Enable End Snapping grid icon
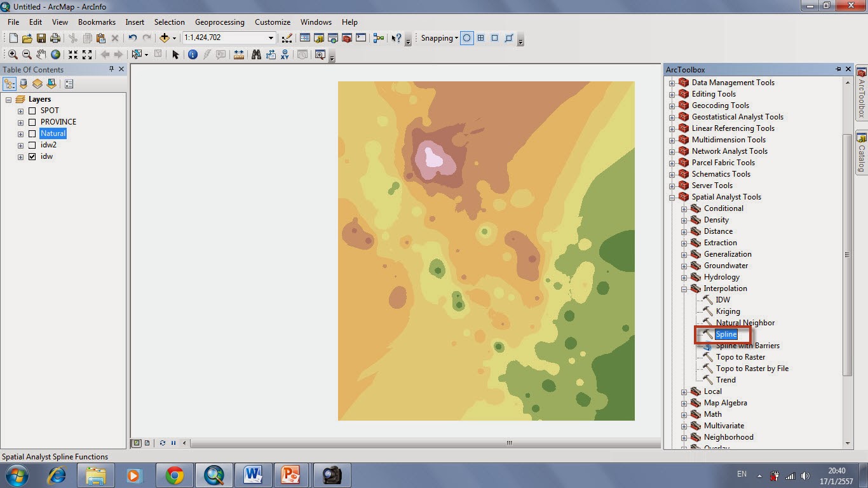The height and width of the screenshot is (488, 868). coord(481,38)
